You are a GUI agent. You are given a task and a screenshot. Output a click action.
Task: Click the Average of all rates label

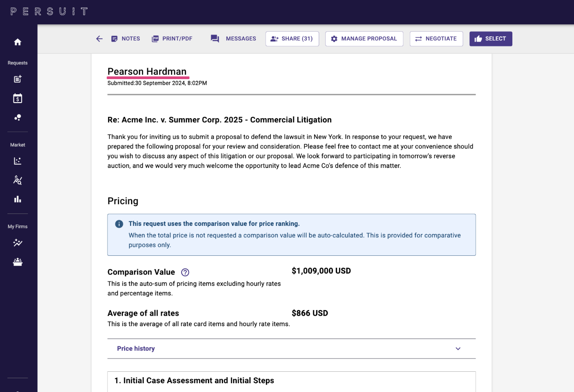coord(143,313)
